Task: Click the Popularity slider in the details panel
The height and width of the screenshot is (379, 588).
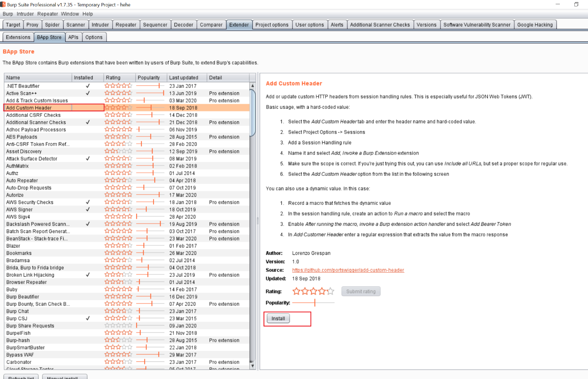Action: [314, 303]
